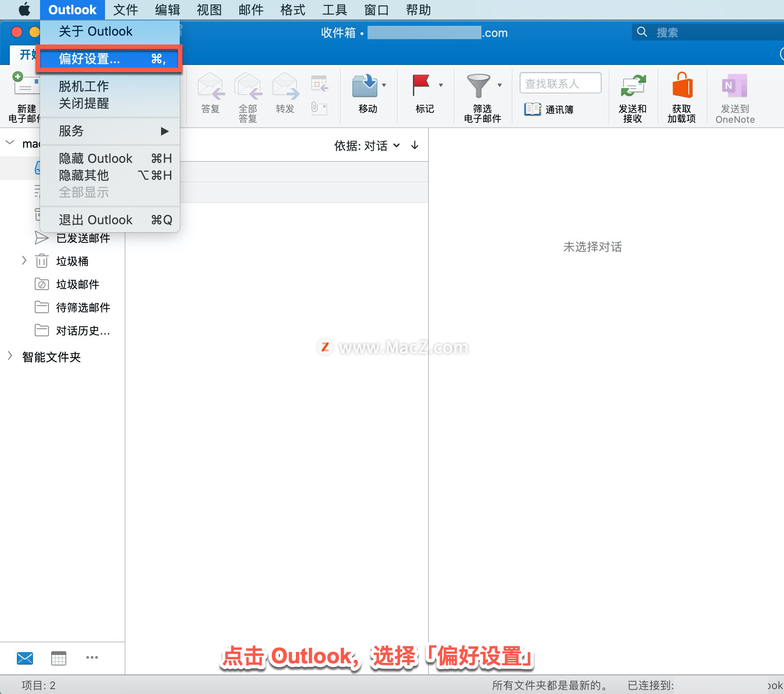Click the 项目: 2 status text

[38, 685]
